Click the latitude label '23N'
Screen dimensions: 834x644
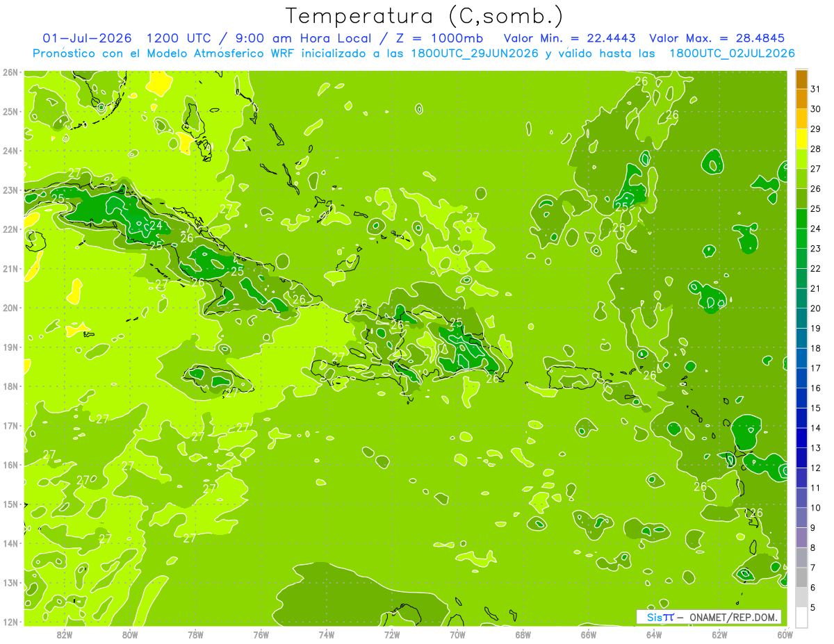tap(10, 190)
